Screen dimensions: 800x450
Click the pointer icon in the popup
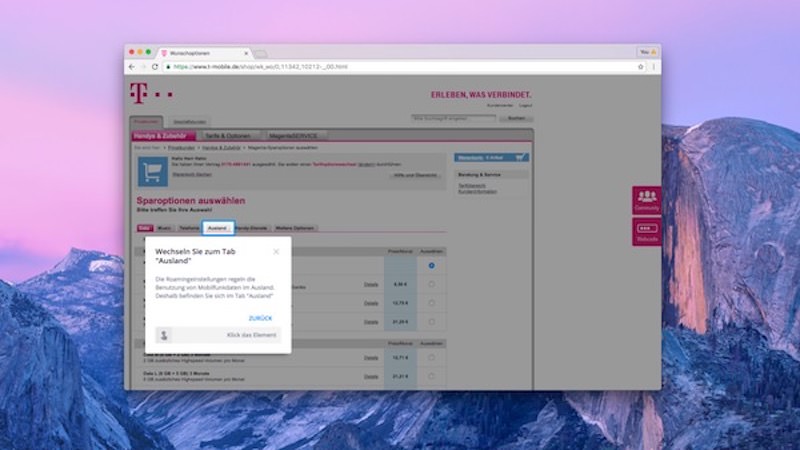pyautogui.click(x=164, y=335)
